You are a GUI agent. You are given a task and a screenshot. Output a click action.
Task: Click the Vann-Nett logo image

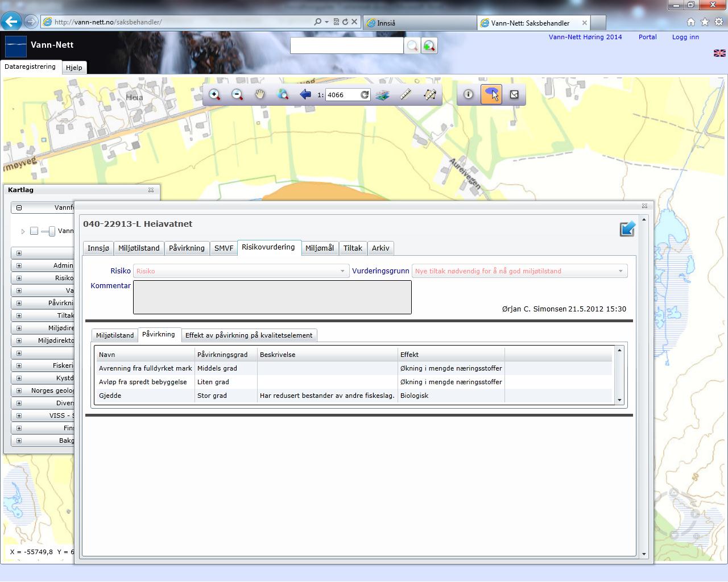click(16, 46)
